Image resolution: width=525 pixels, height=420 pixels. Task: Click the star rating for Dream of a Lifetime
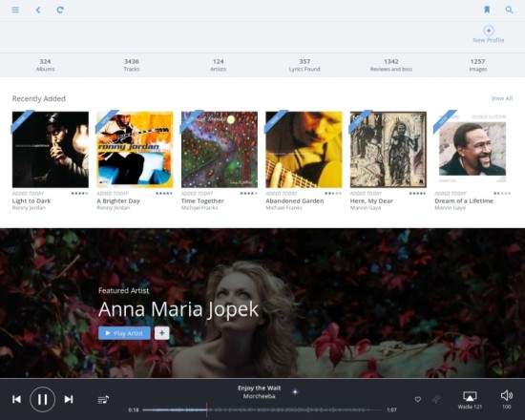[x=502, y=193]
